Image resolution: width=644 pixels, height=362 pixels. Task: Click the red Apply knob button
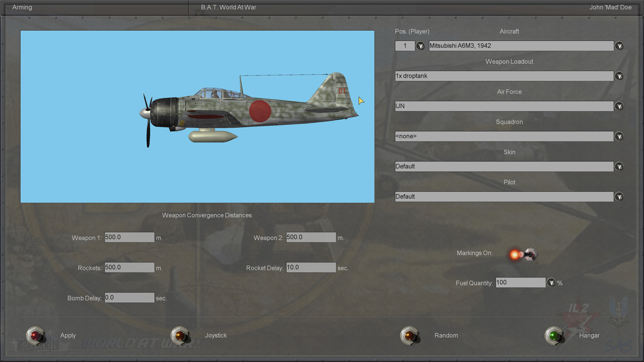coord(35,335)
